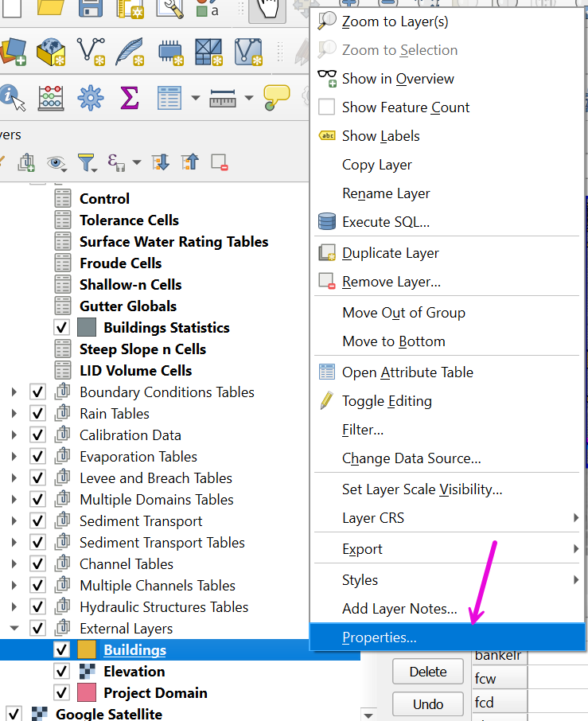Screen dimensions: 588x721
Task: Open the measure tool dropdown arrow
Action: (x=248, y=98)
